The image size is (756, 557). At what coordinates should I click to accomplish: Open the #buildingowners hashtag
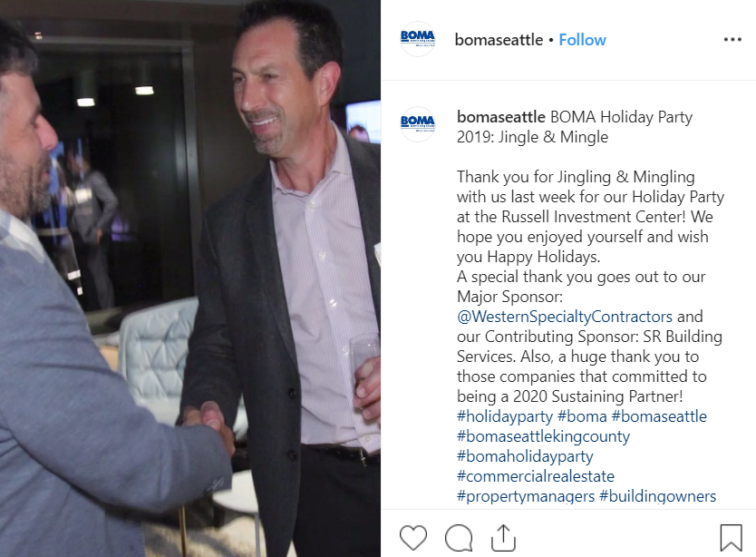(657, 496)
